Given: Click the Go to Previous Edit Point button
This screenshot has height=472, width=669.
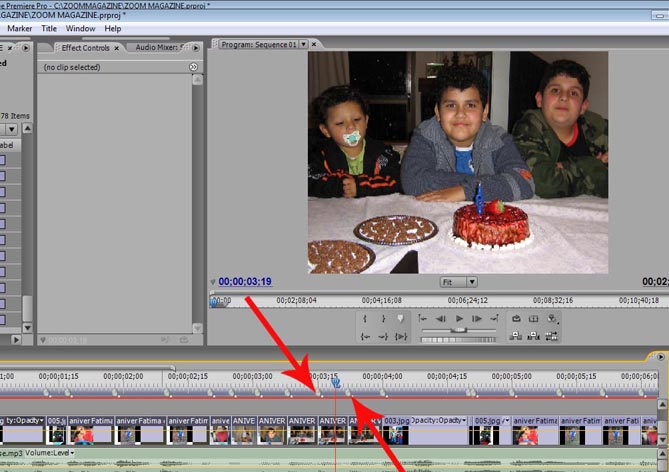Looking at the screenshot, I should click(x=422, y=319).
